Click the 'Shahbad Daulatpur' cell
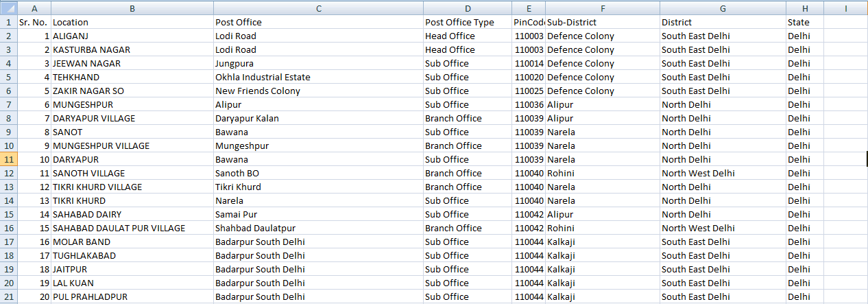The width and height of the screenshot is (868, 304). point(318,228)
